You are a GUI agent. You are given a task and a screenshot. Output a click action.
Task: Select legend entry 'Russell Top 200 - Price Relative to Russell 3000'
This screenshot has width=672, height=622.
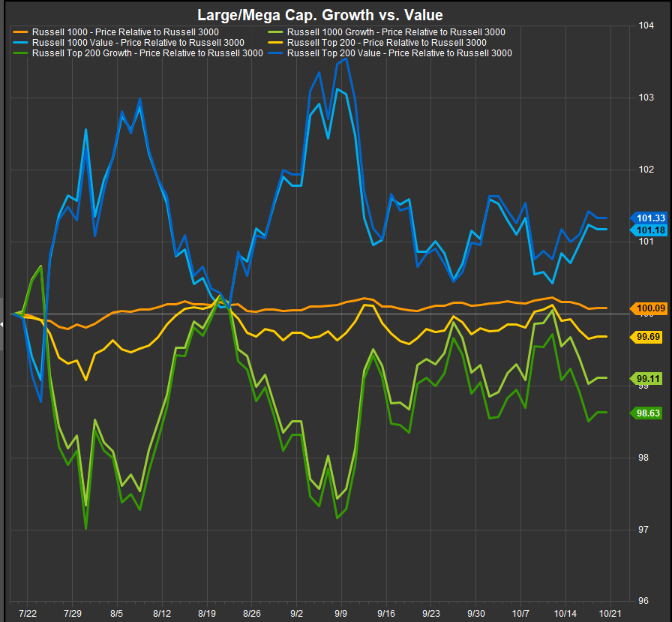[386, 43]
